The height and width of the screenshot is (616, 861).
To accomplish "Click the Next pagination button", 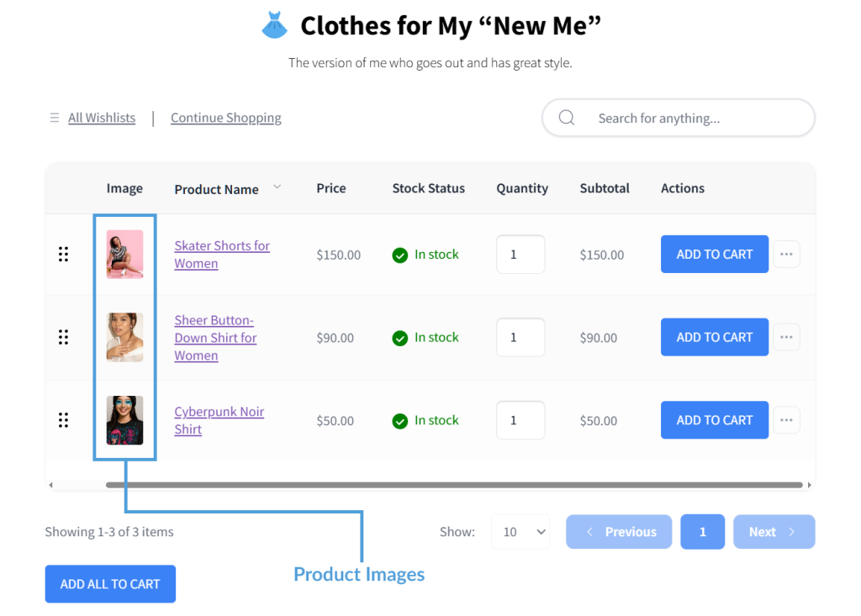I will (x=774, y=531).
